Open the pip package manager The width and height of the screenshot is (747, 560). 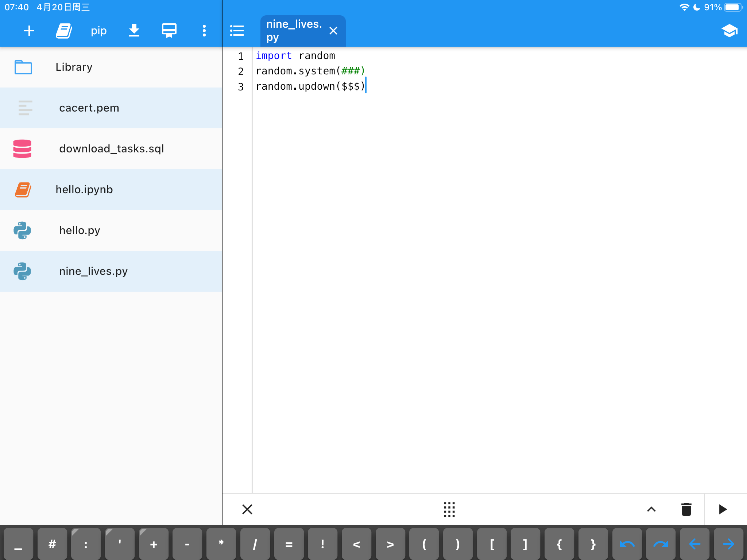[x=98, y=31]
